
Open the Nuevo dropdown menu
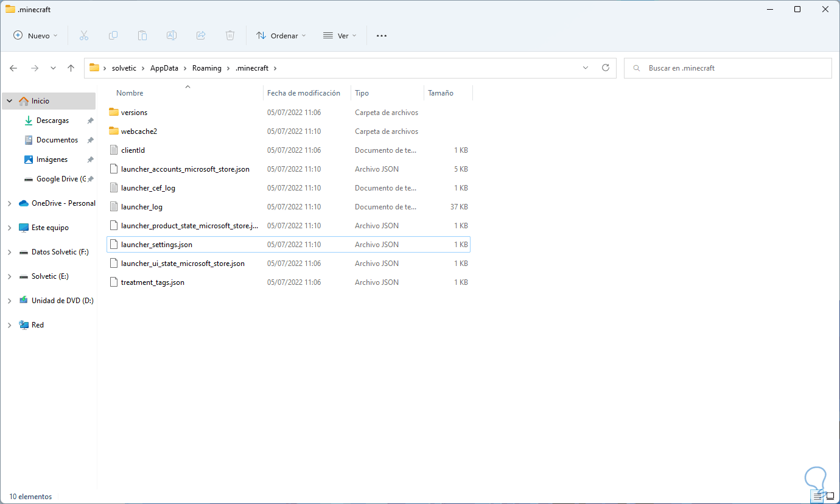coord(36,36)
